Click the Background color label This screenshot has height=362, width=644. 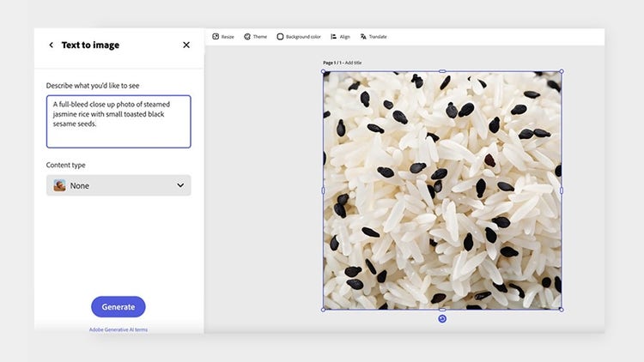(x=303, y=37)
